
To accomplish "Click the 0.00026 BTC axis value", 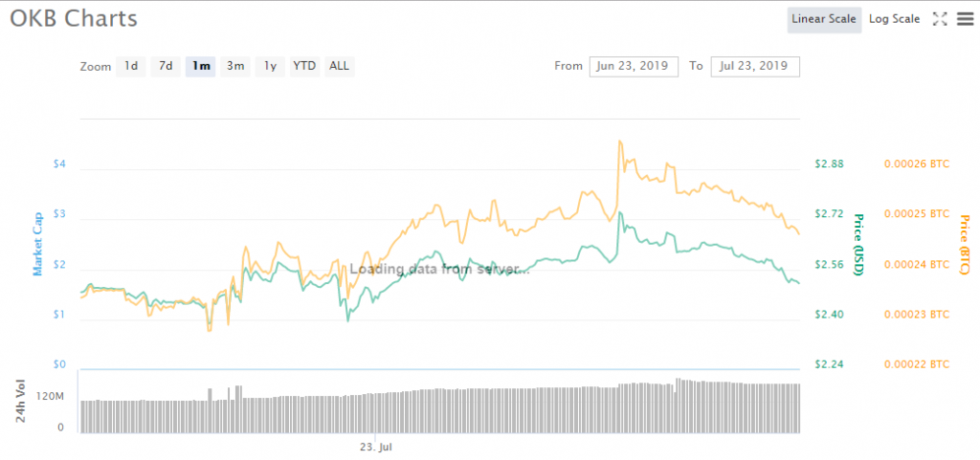I will 916,164.
